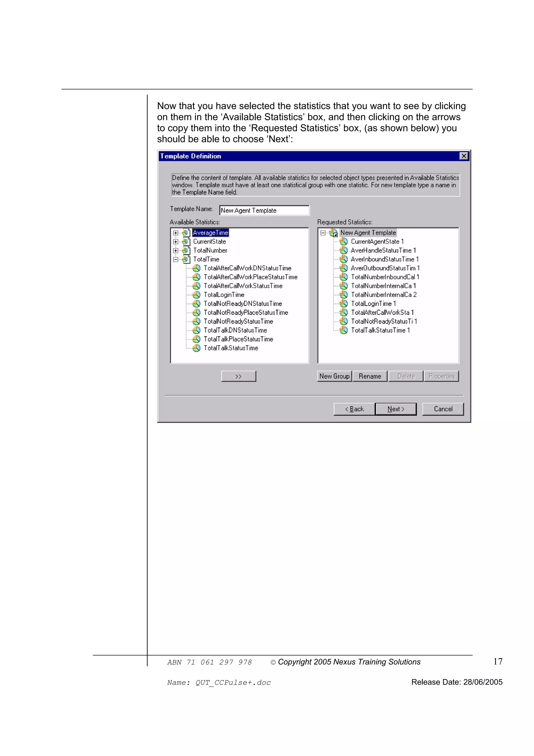
Task: Click the AverageTime group folder icon
Action: pyautogui.click(x=186, y=233)
